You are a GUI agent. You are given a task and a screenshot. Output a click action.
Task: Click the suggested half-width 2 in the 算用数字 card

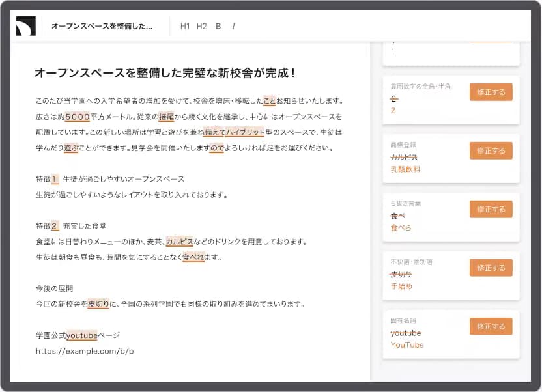(x=393, y=111)
